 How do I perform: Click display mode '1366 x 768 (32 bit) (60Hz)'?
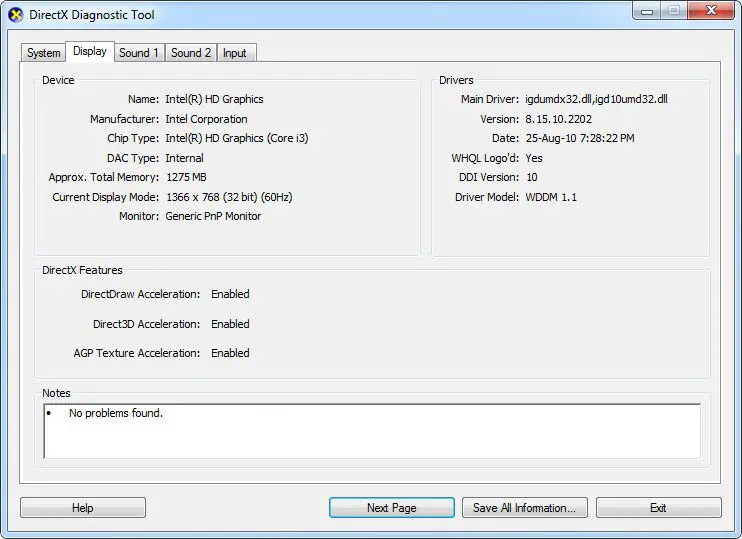[229, 197]
